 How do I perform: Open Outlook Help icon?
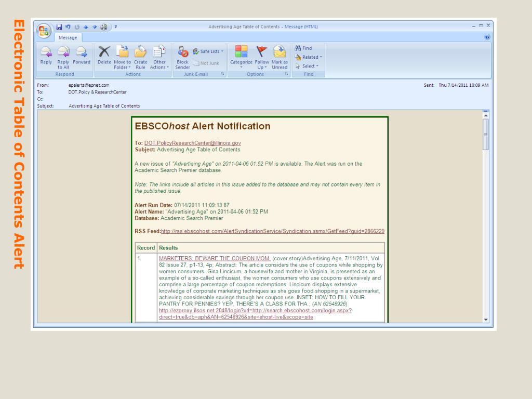[487, 37]
